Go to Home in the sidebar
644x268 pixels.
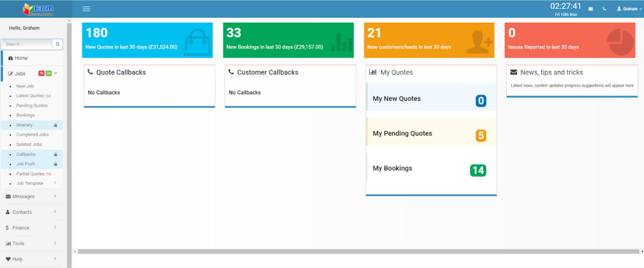(21, 58)
